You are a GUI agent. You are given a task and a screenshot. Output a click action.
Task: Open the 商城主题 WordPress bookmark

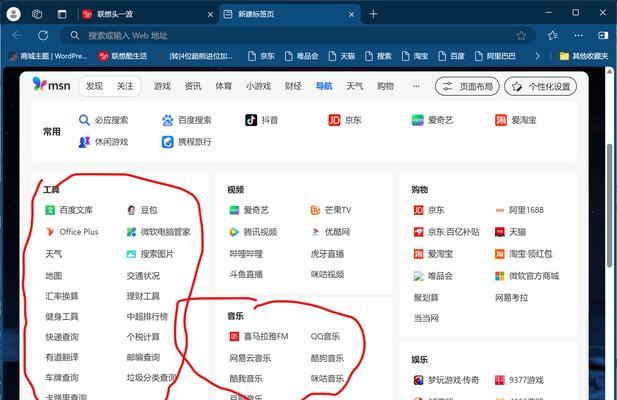pos(48,56)
